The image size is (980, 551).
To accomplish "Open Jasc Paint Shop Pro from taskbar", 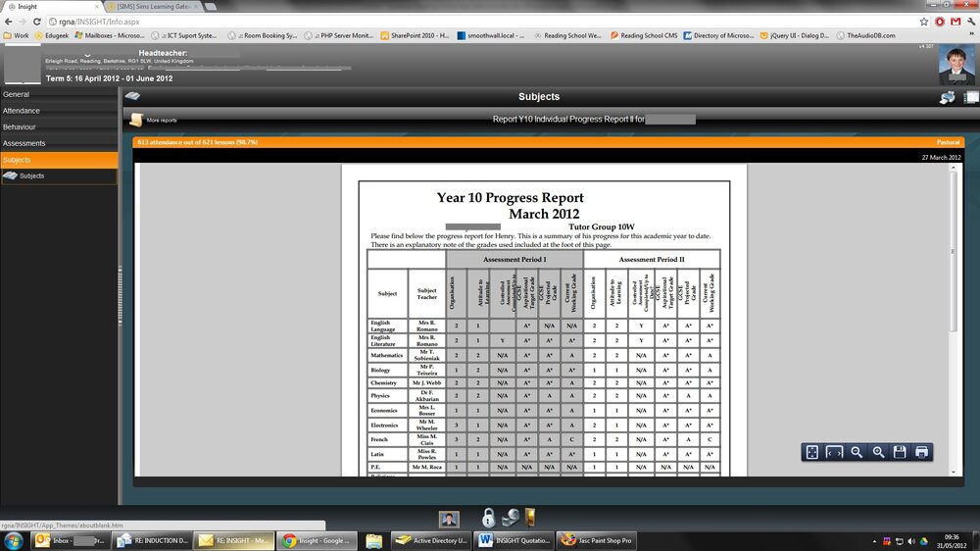I will [x=596, y=540].
